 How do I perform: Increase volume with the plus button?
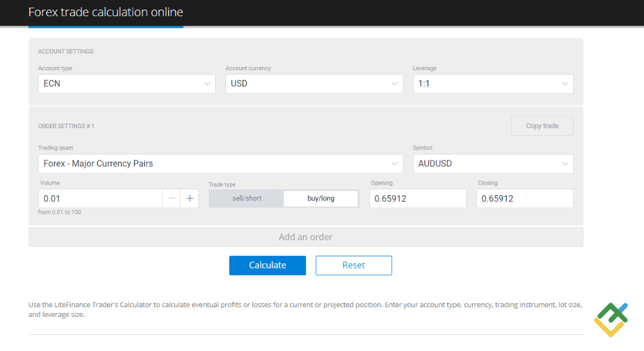pos(190,198)
